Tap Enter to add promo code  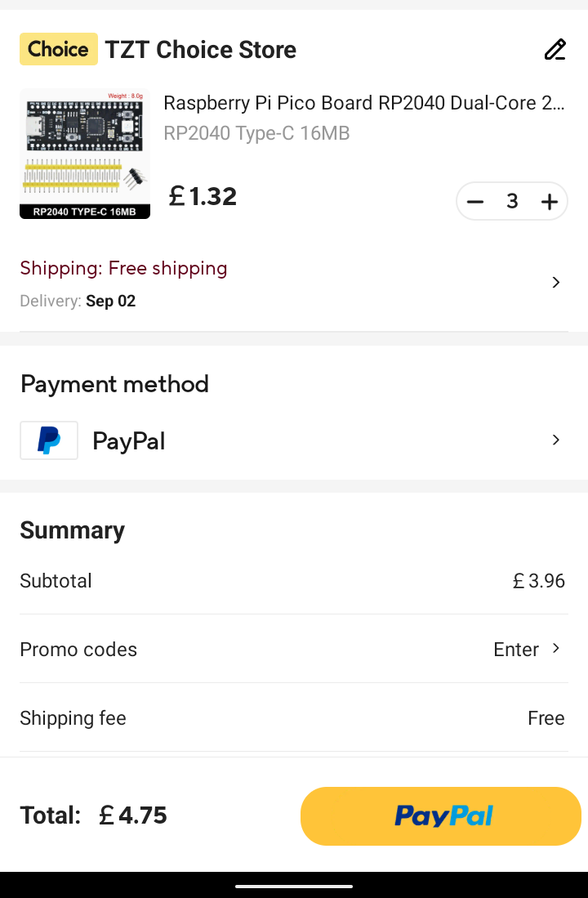click(x=516, y=650)
